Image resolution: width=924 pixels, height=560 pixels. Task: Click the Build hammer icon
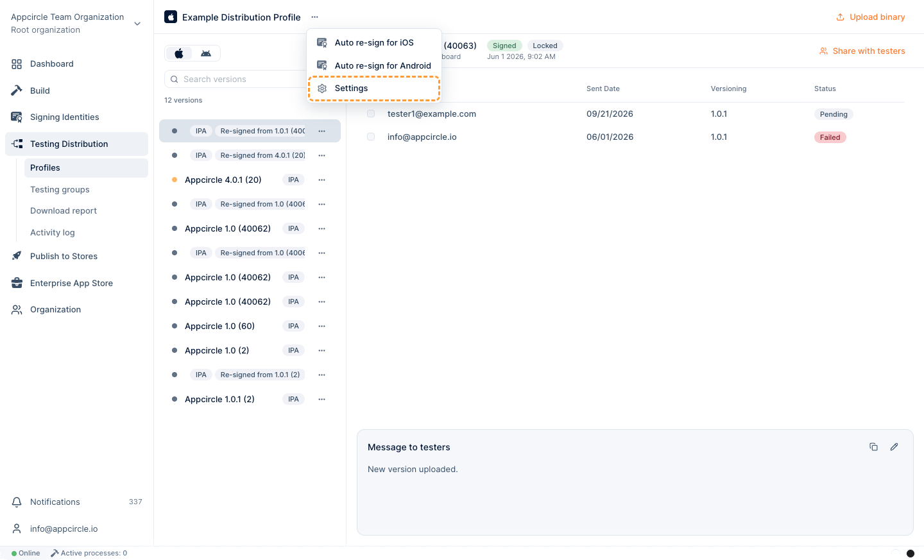tap(17, 90)
